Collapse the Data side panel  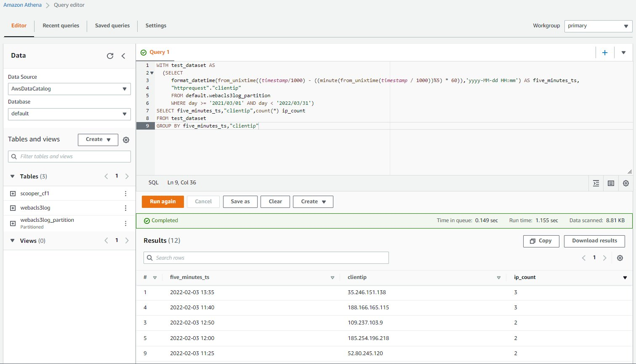click(123, 56)
